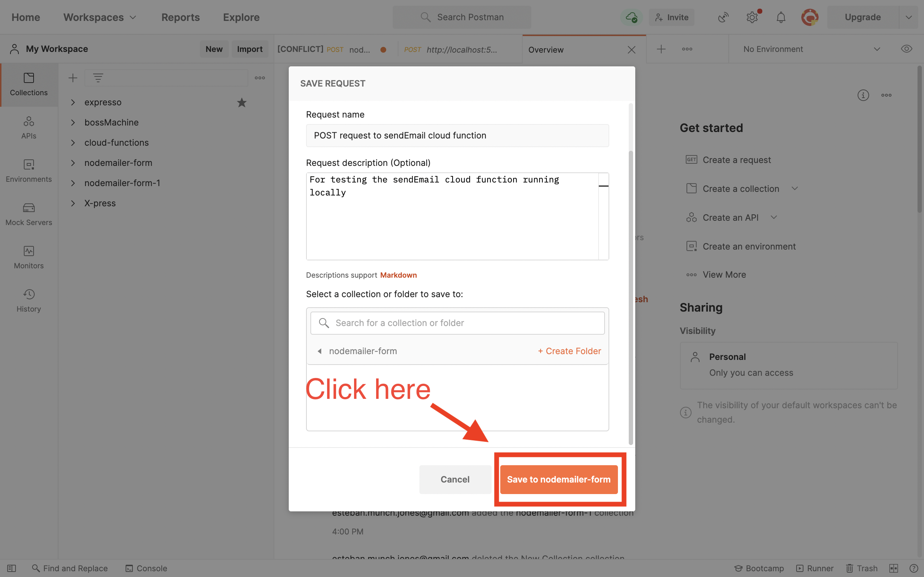924x577 pixels.
Task: Open the Postman Console
Action: pos(146,568)
